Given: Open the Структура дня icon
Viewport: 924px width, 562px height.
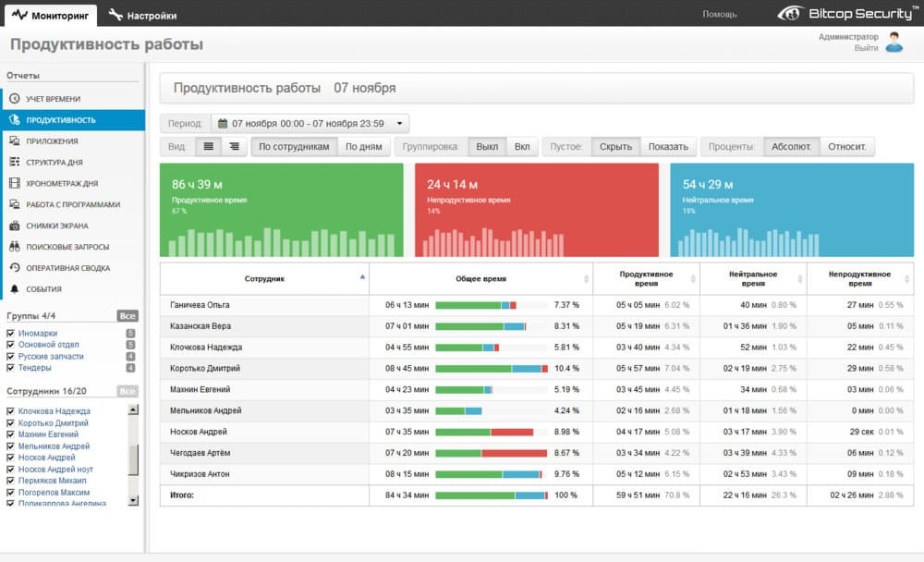Looking at the screenshot, I should tap(15, 163).
